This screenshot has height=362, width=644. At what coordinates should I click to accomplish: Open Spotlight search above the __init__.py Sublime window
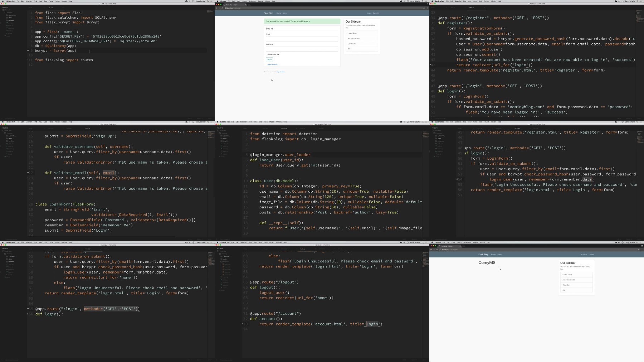click(208, 1)
